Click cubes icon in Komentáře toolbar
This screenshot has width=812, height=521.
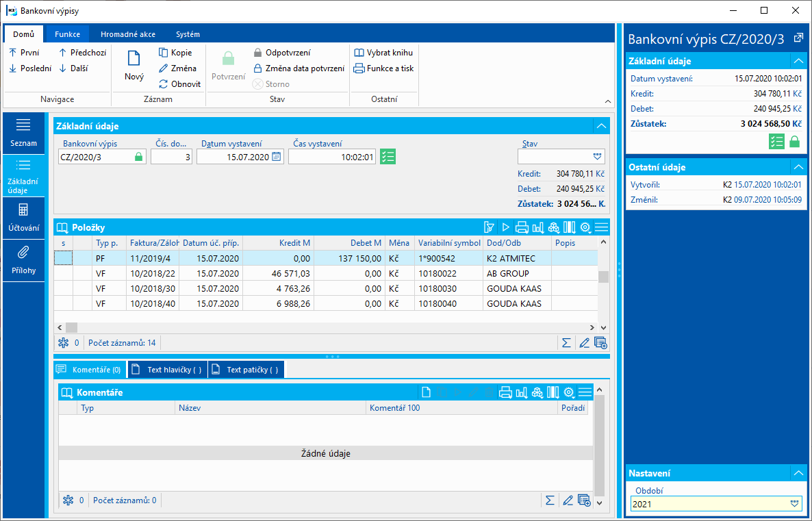537,392
